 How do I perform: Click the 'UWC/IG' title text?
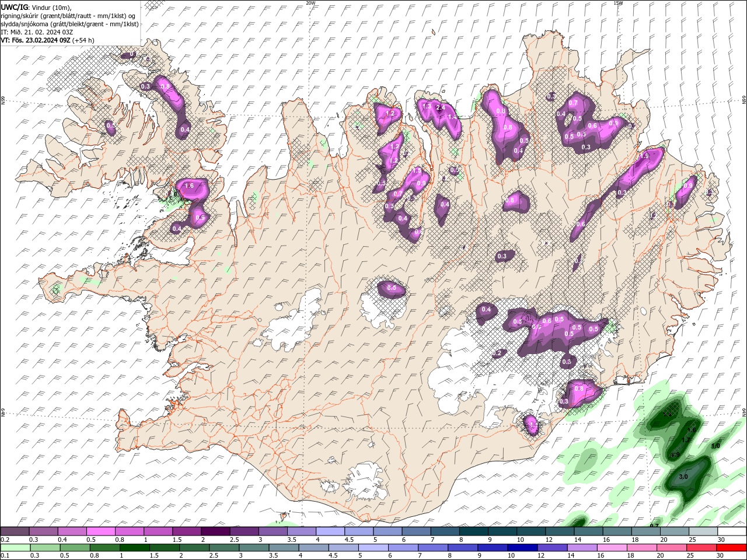(x=14, y=7)
